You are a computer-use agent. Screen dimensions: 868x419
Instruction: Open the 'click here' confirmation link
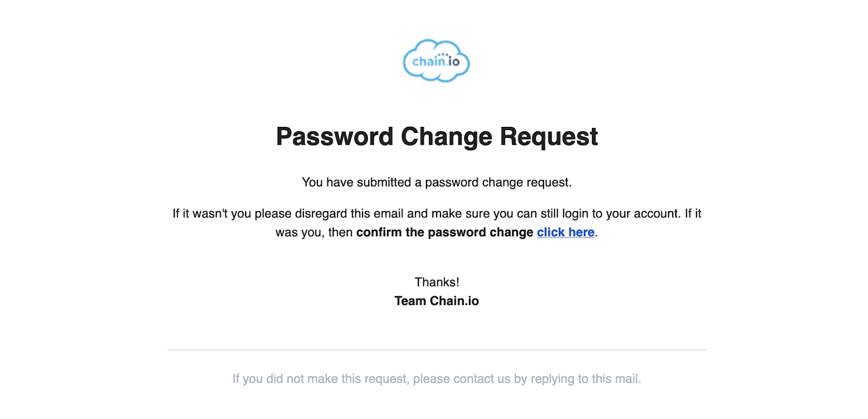pyautogui.click(x=566, y=233)
